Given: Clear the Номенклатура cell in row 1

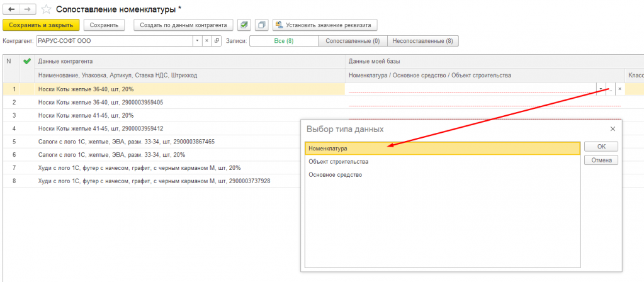Looking at the screenshot, I should (619, 89).
